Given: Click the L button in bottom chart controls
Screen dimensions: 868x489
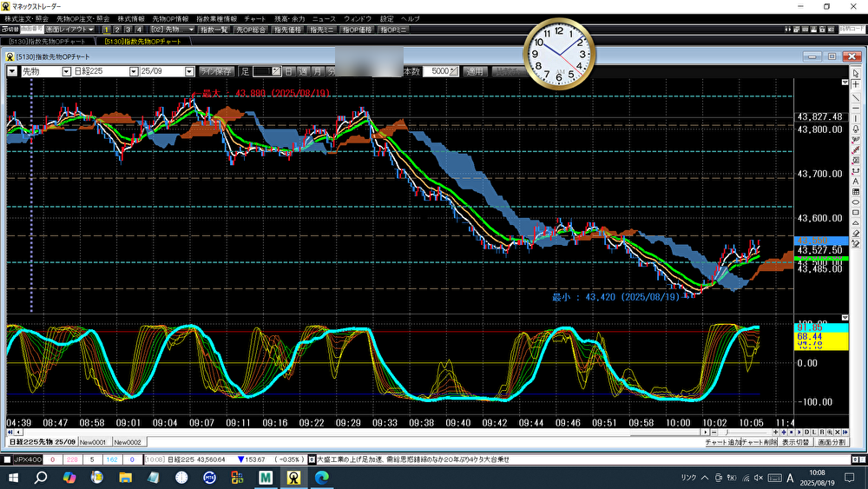Looking at the screenshot, I should pyautogui.click(x=814, y=432).
